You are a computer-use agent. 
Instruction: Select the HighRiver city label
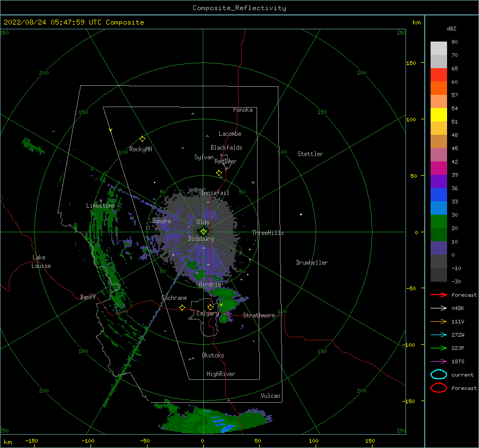[x=221, y=374]
